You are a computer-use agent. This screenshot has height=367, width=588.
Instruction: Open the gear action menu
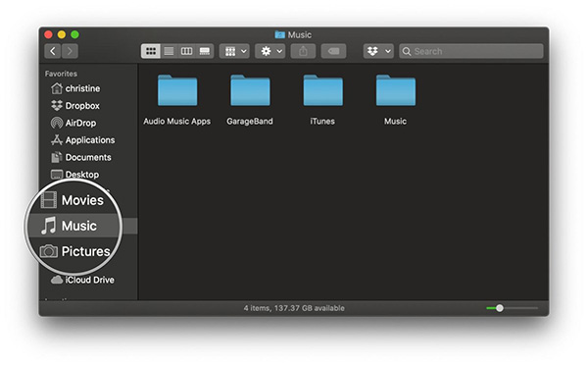[x=270, y=51]
